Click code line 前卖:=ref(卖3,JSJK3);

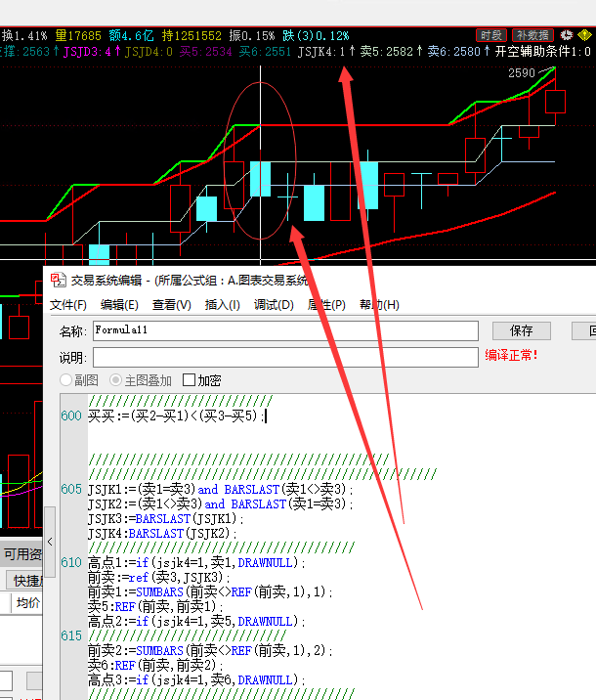tap(159, 577)
